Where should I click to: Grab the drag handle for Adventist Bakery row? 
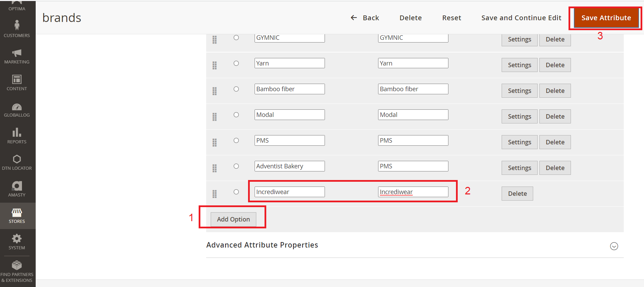pyautogui.click(x=214, y=168)
